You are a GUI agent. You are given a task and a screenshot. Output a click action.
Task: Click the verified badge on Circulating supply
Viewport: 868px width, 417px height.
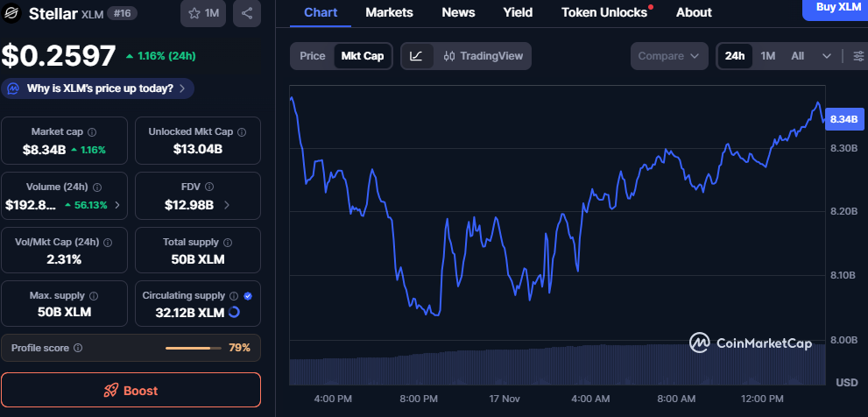pyautogui.click(x=248, y=296)
